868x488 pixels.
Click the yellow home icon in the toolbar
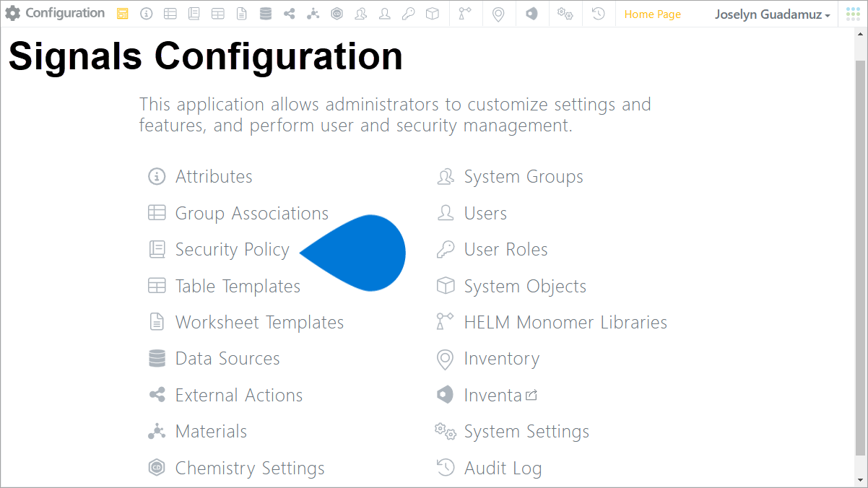(x=123, y=14)
